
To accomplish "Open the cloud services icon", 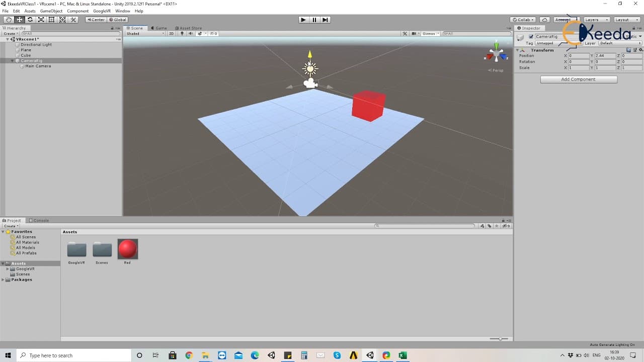I will point(544,20).
